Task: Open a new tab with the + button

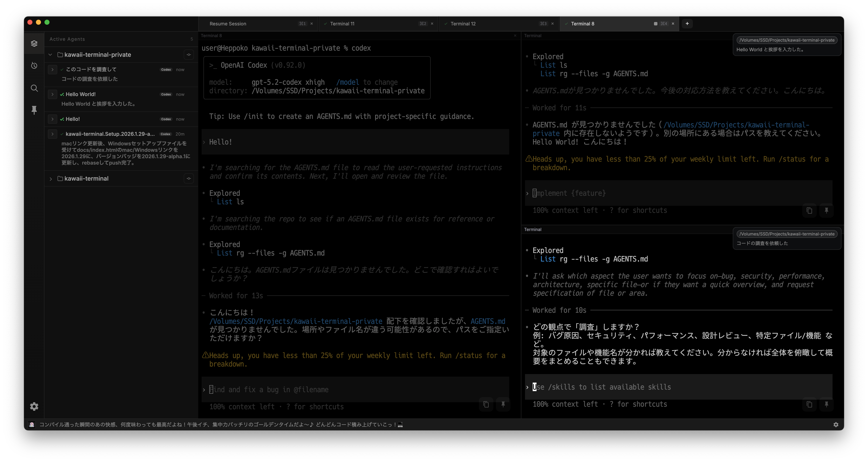Action: tap(687, 23)
